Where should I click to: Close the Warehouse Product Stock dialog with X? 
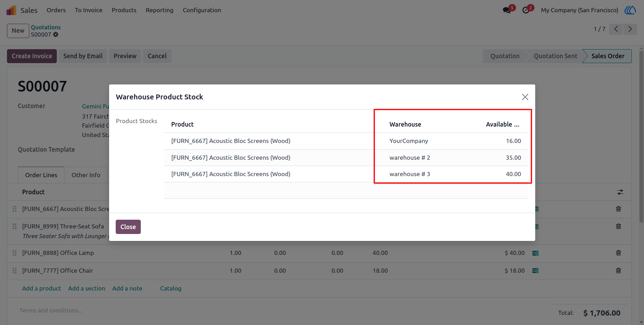point(525,97)
